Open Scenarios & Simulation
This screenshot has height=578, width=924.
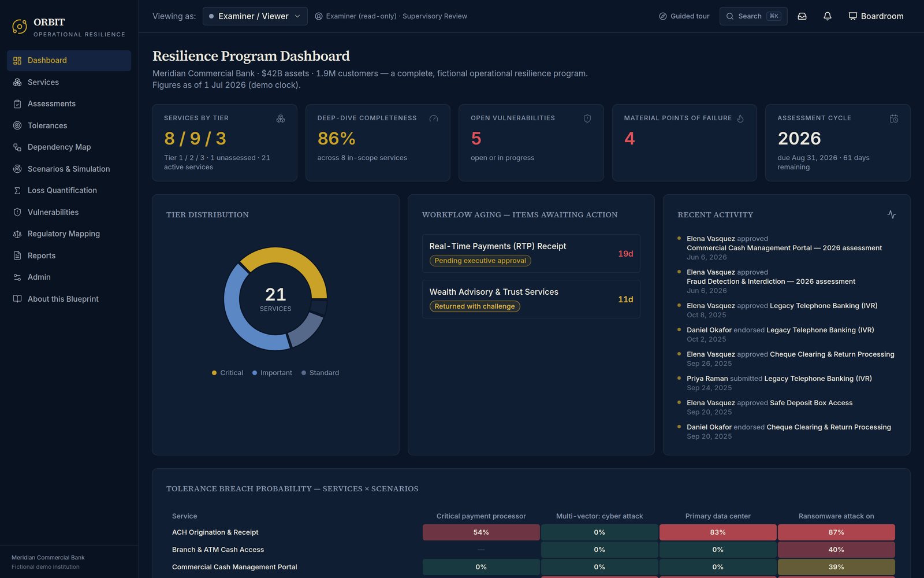pos(69,169)
